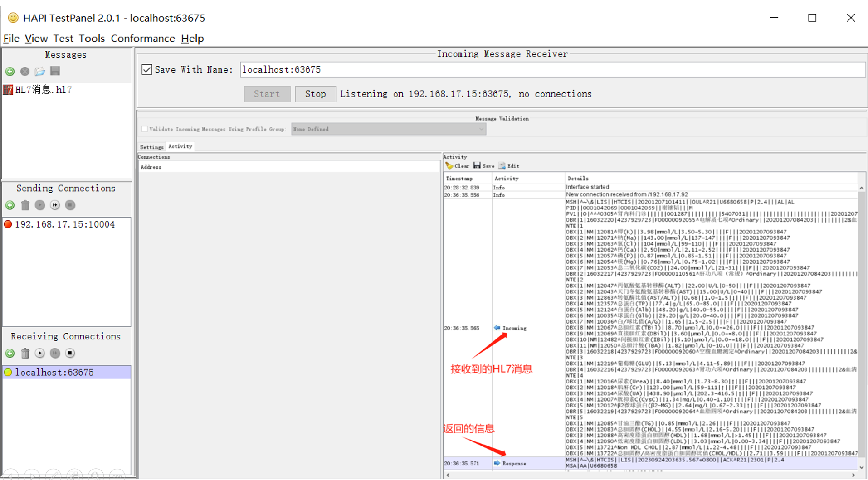868x480 pixels.
Task: Select the HL7消息.hl7 message
Action: coord(44,90)
